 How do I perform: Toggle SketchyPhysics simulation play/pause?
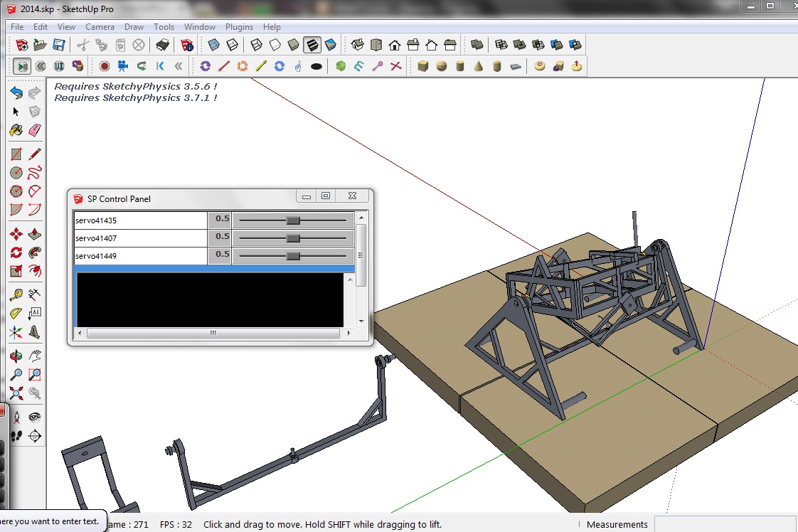22,66
